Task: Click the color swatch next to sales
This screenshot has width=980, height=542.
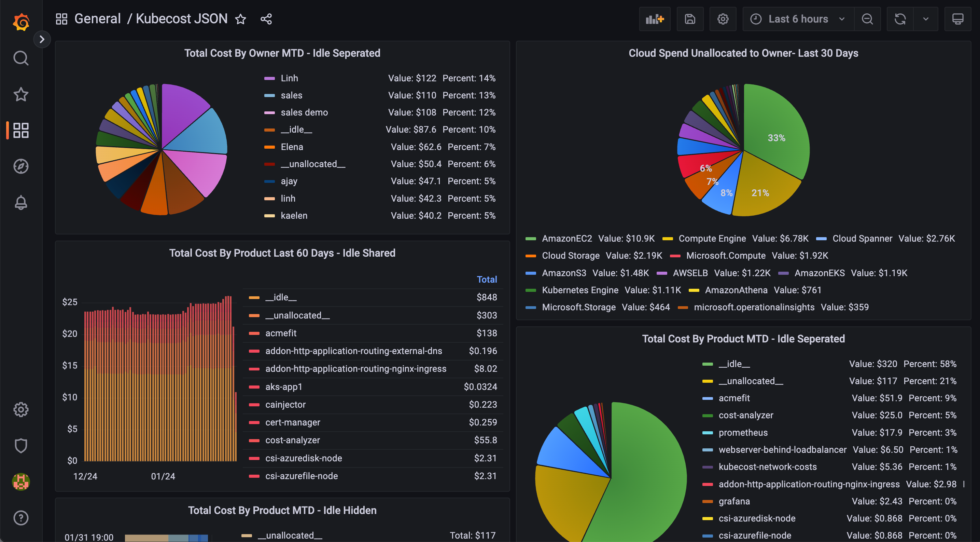Action: pos(270,95)
